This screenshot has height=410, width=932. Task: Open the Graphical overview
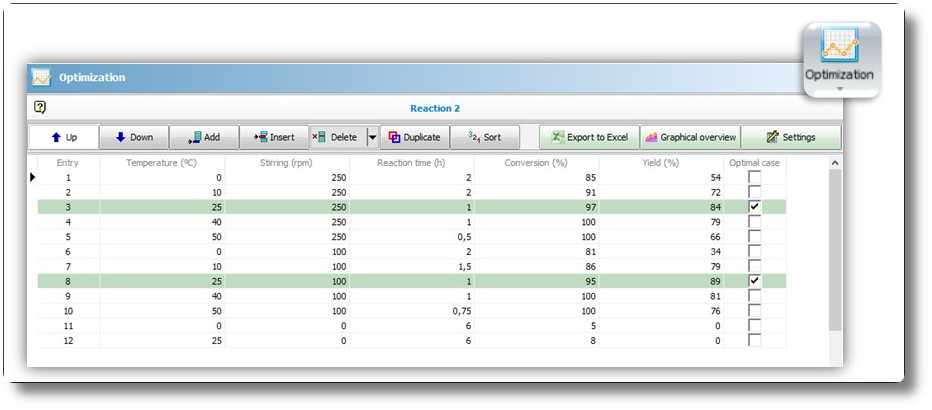coord(690,137)
